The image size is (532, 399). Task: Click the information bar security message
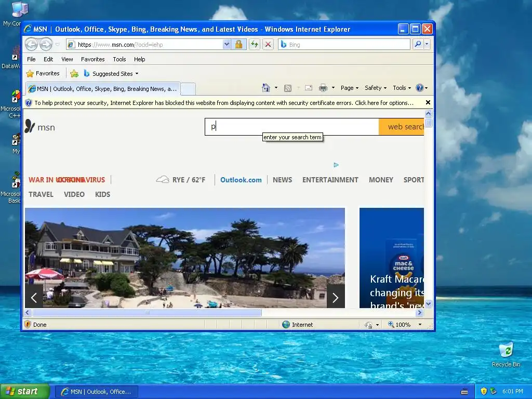tap(224, 103)
